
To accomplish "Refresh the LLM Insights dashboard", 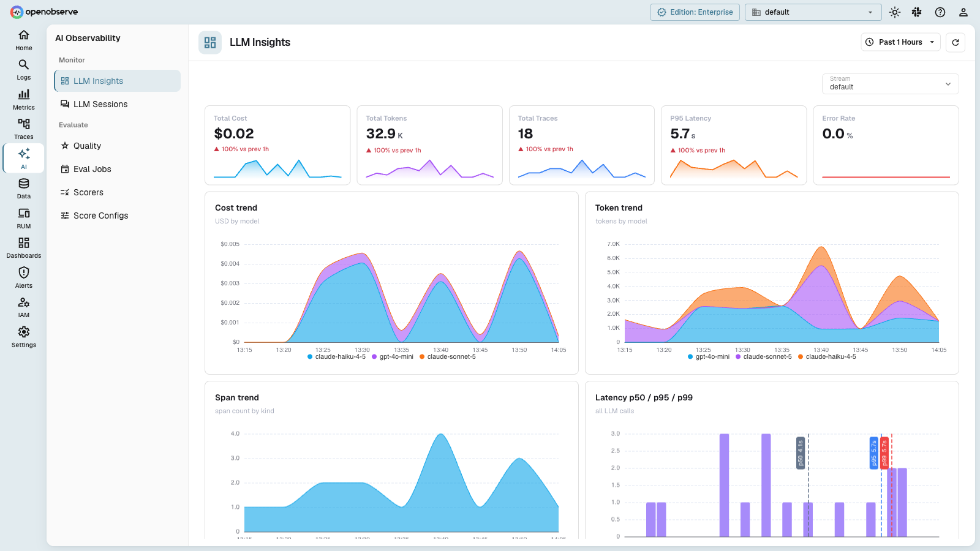I will 956,42.
